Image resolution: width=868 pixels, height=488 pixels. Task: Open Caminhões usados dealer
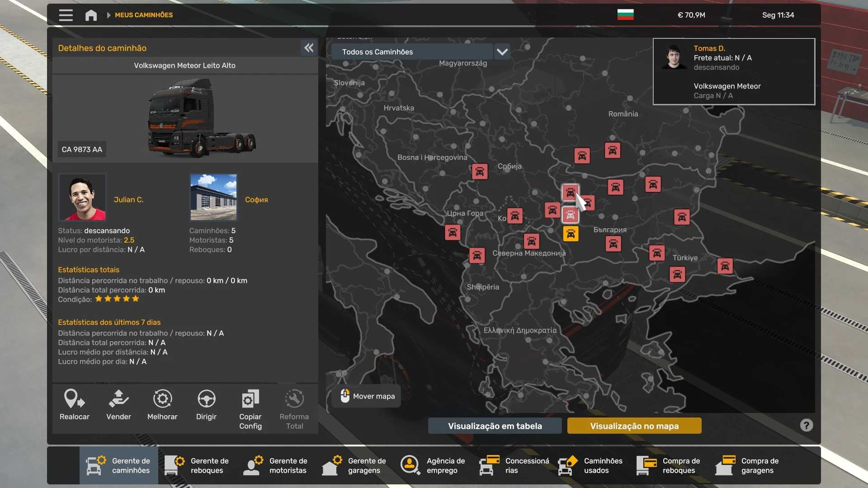coord(590,465)
